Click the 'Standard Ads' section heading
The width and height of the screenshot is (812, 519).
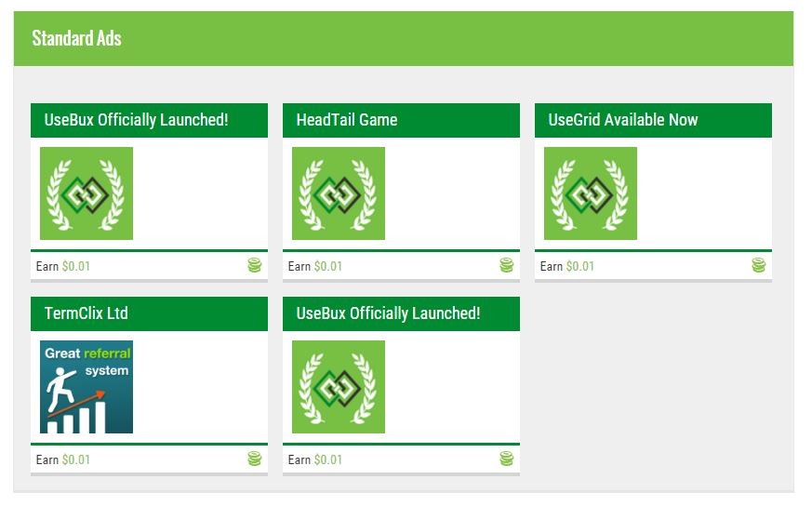(x=76, y=38)
